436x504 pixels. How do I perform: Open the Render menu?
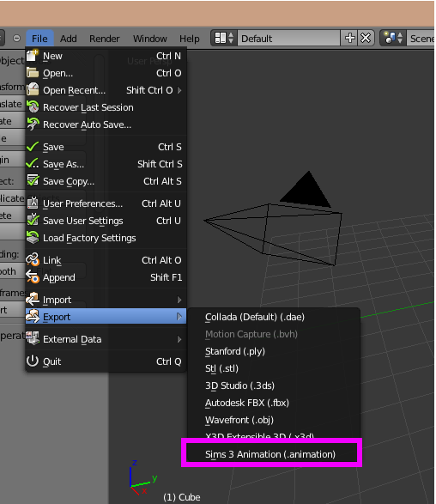pyautogui.click(x=105, y=39)
